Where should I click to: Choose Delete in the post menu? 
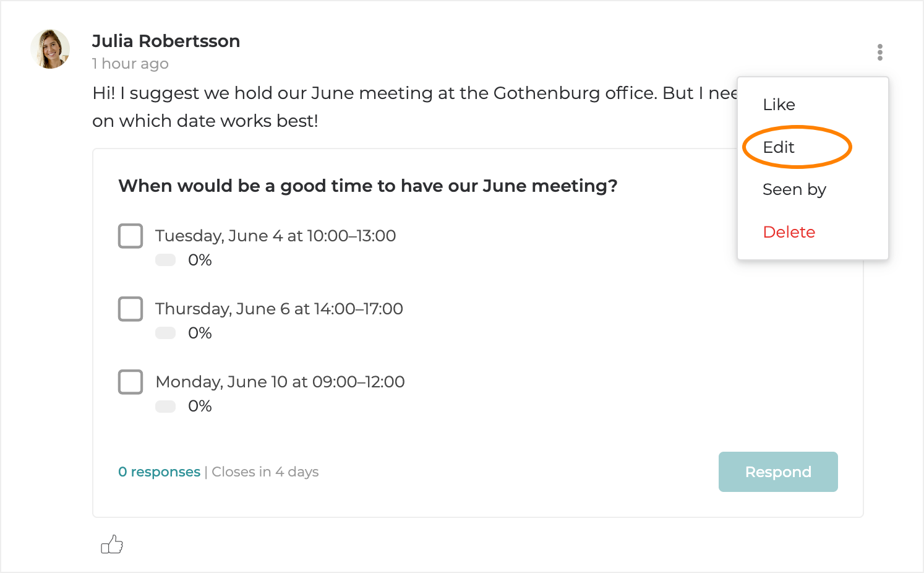pyautogui.click(x=789, y=232)
